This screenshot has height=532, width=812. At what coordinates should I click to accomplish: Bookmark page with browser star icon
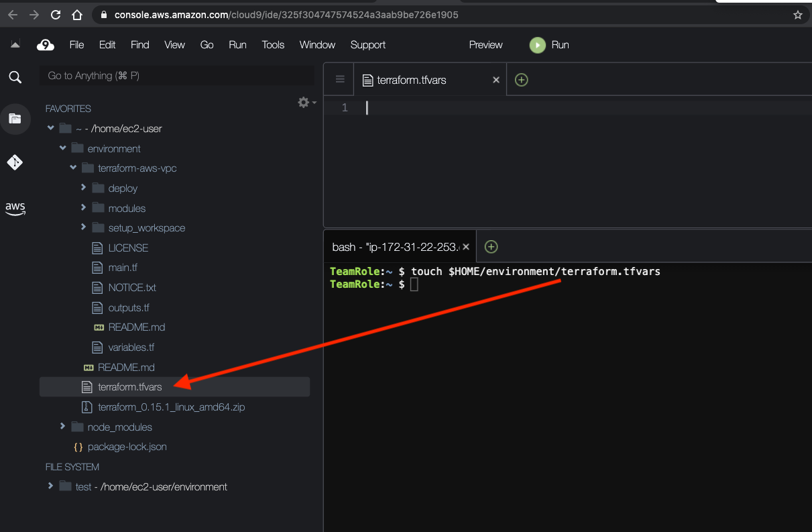tap(797, 15)
